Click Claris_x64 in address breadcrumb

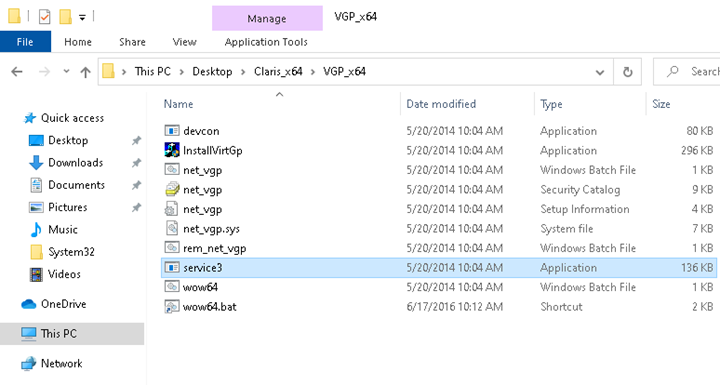click(x=278, y=72)
